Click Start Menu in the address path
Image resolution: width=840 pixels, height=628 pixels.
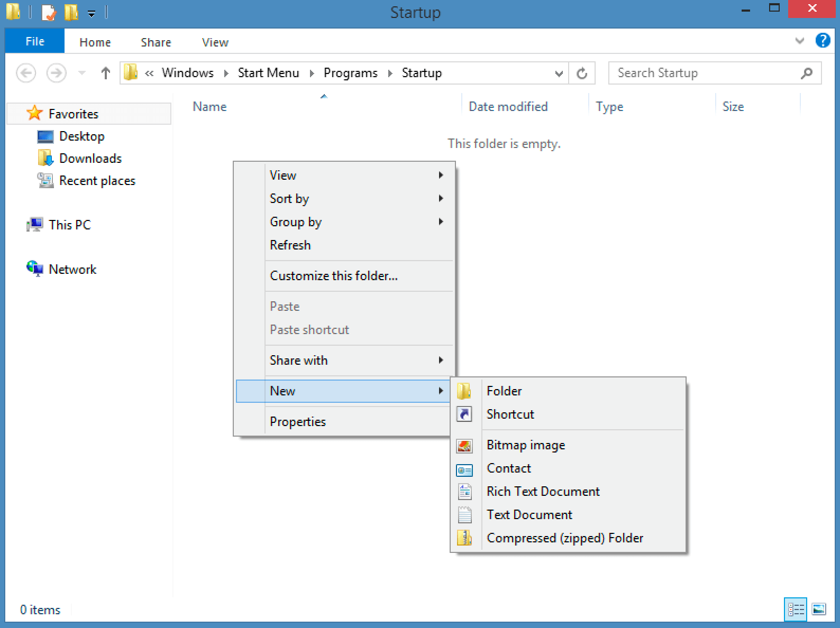pyautogui.click(x=269, y=73)
